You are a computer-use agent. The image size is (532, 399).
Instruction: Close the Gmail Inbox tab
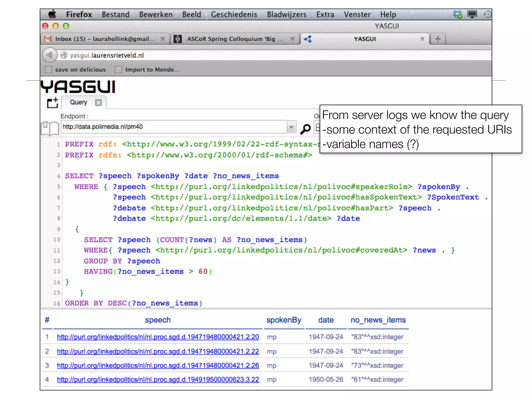pos(163,39)
